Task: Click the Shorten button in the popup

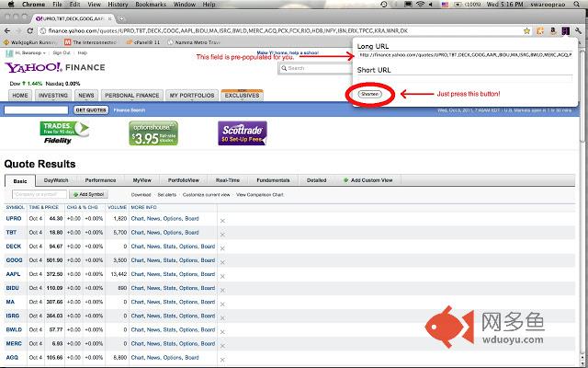Action: 369,94
